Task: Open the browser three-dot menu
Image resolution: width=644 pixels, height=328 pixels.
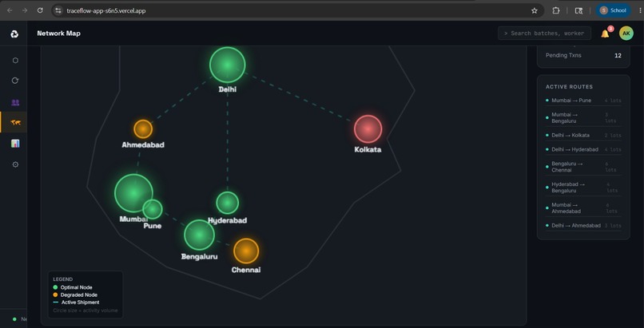Action: (x=640, y=10)
